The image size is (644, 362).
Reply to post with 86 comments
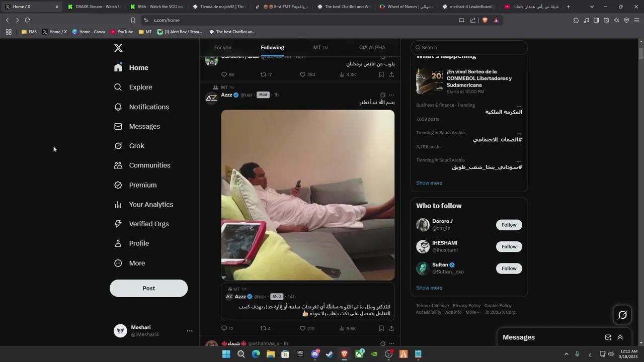coord(227,74)
